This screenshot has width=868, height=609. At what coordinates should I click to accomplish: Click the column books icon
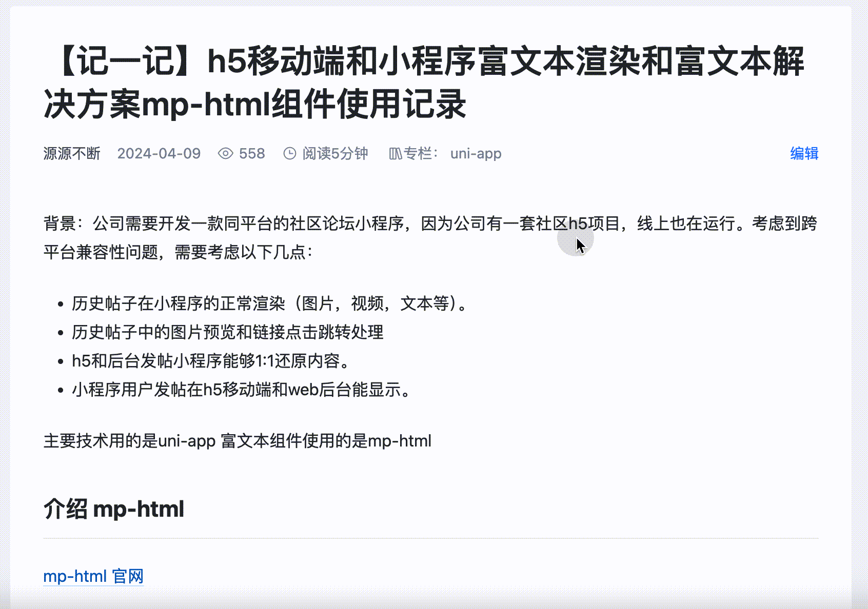pyautogui.click(x=396, y=153)
